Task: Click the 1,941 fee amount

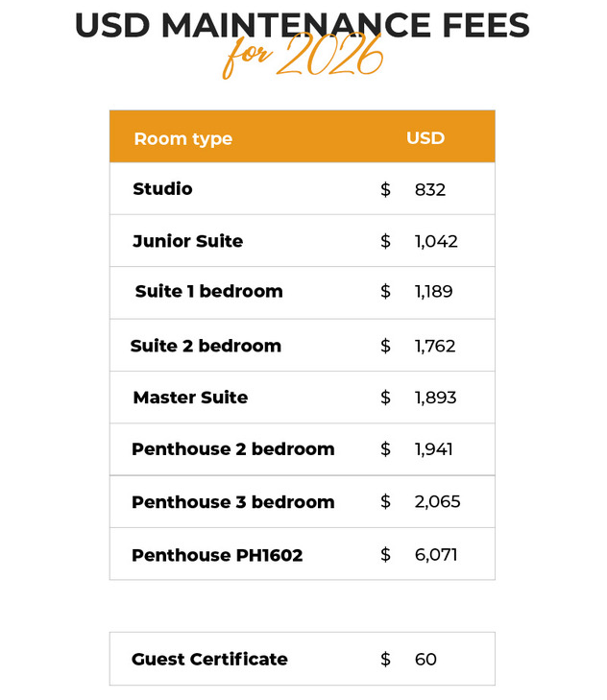Action: 433,449
